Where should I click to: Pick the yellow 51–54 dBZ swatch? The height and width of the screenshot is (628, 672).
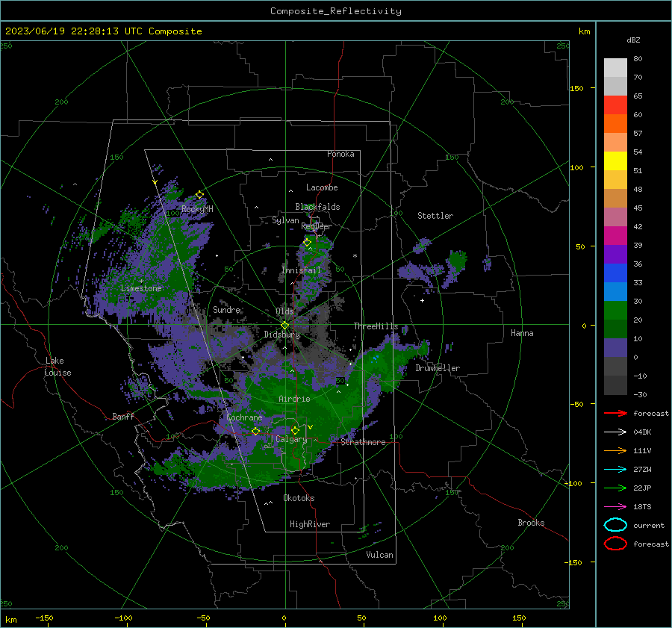pyautogui.click(x=615, y=161)
